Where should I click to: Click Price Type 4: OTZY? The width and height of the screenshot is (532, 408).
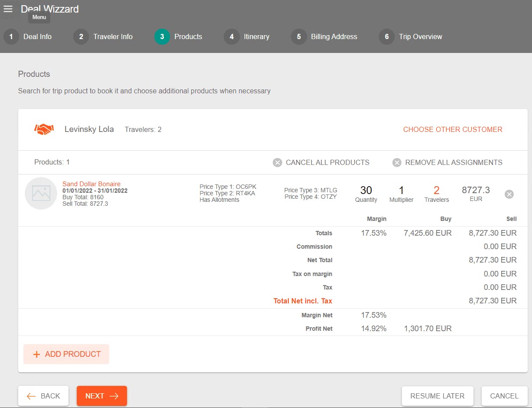[x=310, y=197]
